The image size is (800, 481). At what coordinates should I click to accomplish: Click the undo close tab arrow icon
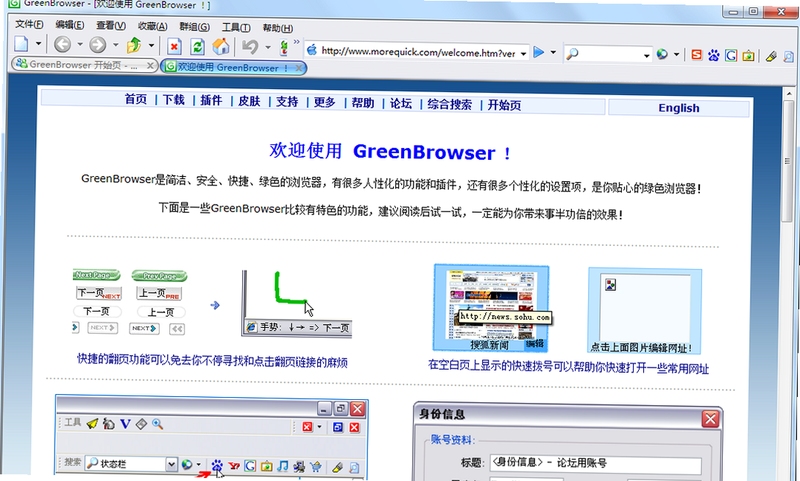pos(250,47)
